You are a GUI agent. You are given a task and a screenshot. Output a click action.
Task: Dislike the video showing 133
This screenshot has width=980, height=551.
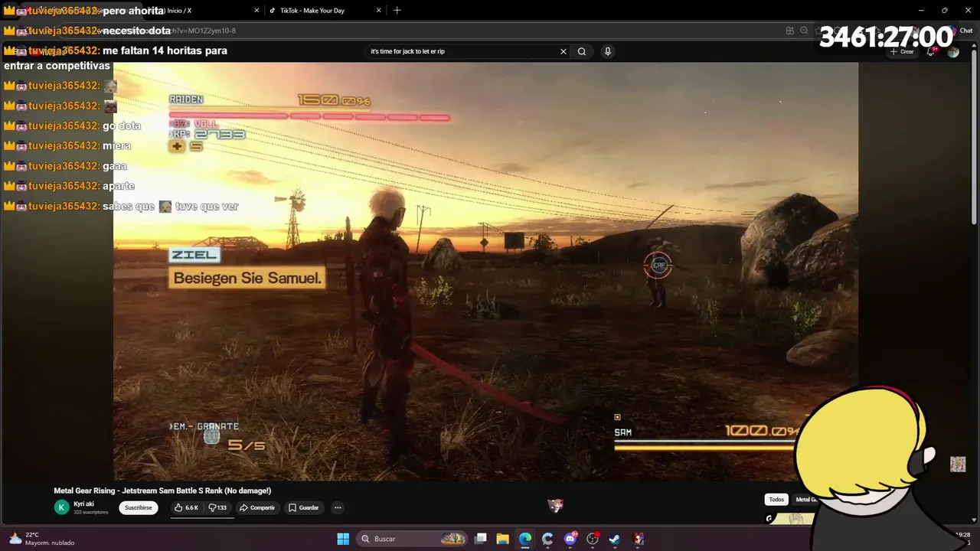[x=217, y=507]
